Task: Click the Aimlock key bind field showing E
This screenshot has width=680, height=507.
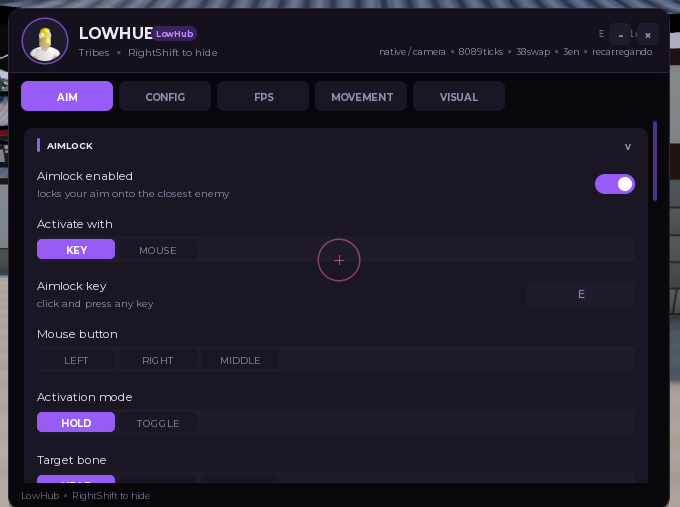Action: point(581,294)
